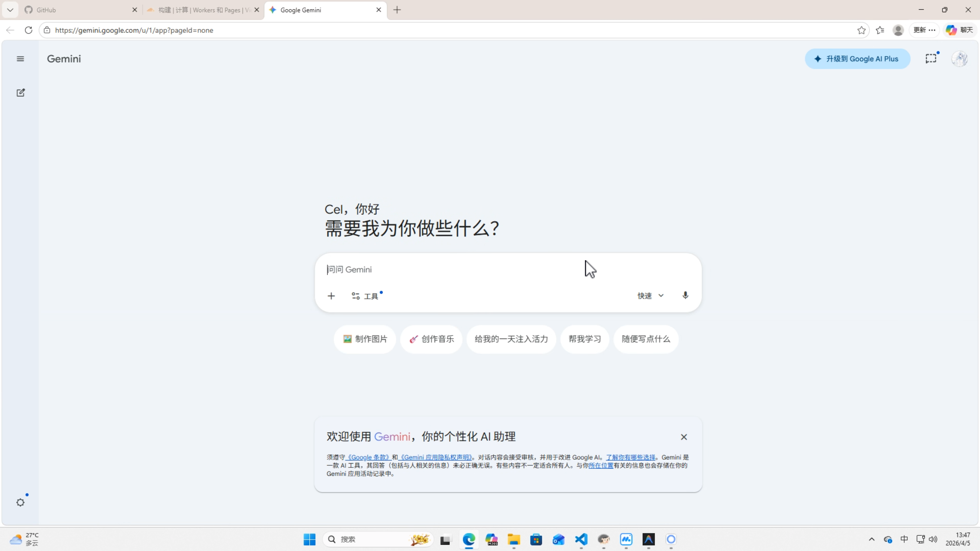Image resolution: width=980 pixels, height=551 pixels.
Task: Select the 制作图片 suggestion chip
Action: point(365,339)
